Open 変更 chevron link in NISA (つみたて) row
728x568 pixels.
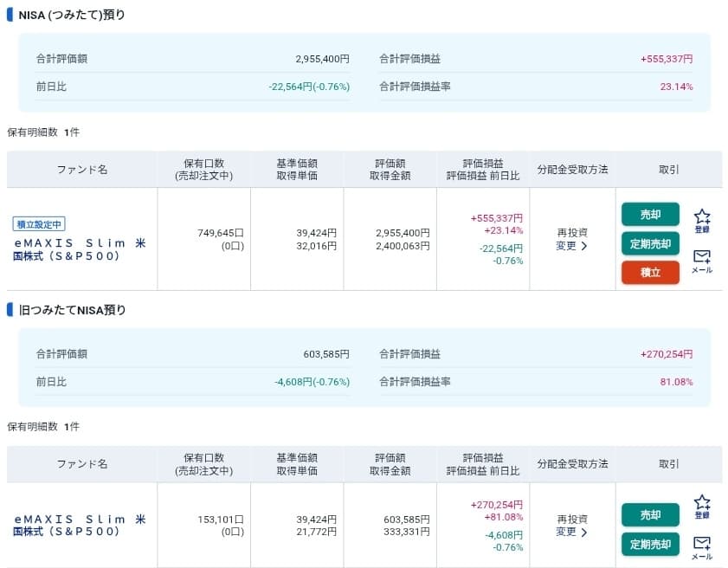(x=571, y=246)
